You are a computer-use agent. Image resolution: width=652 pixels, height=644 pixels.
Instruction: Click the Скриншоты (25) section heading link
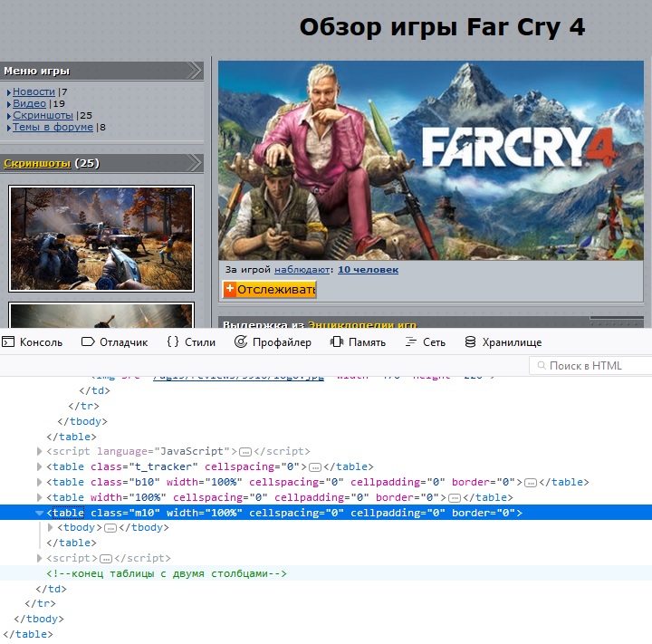pyautogui.click(x=37, y=163)
